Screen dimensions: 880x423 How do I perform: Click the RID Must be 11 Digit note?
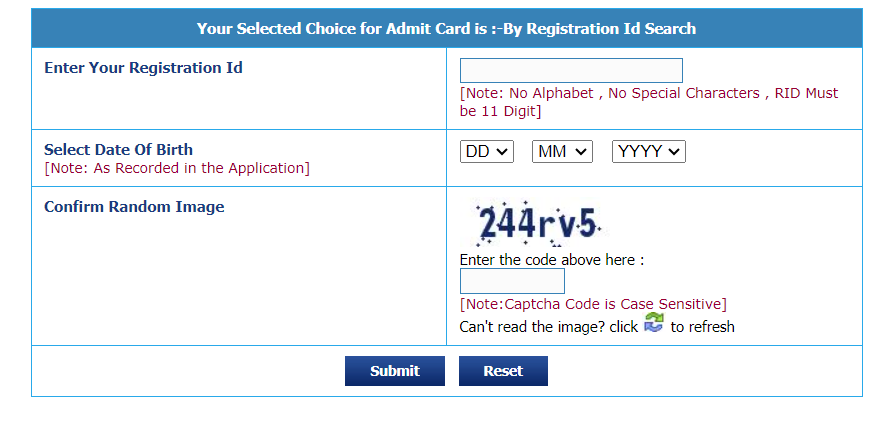[x=649, y=102]
